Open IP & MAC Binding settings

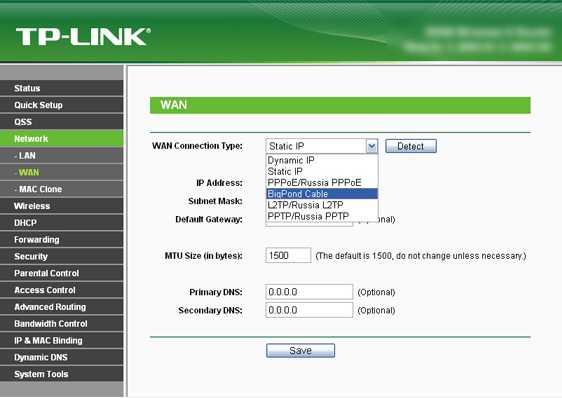[x=61, y=341]
